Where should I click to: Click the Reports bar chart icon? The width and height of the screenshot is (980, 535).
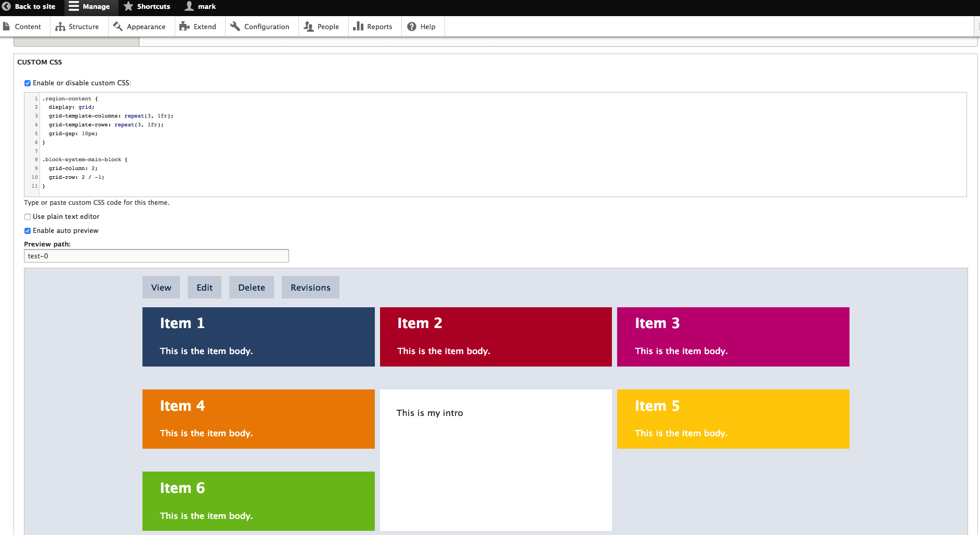[x=358, y=27]
